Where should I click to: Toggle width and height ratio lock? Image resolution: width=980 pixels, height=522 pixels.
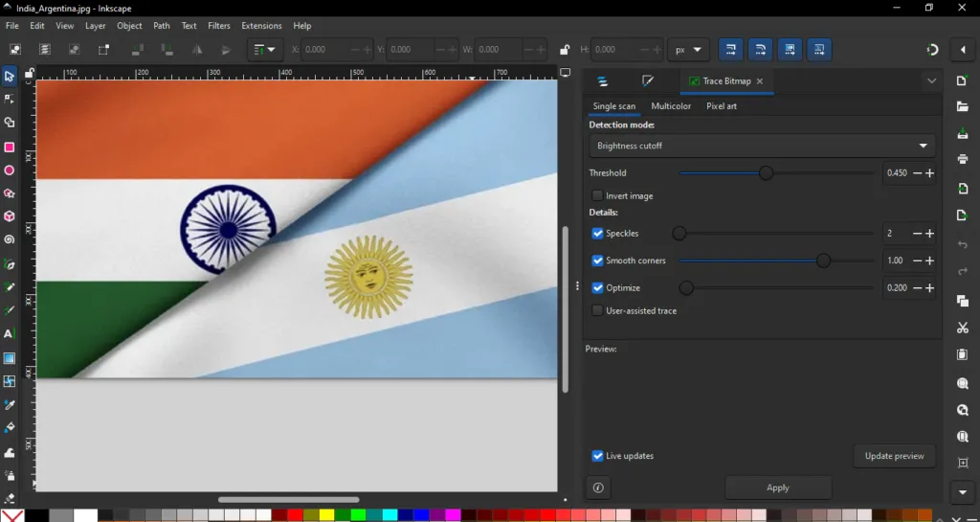click(565, 50)
